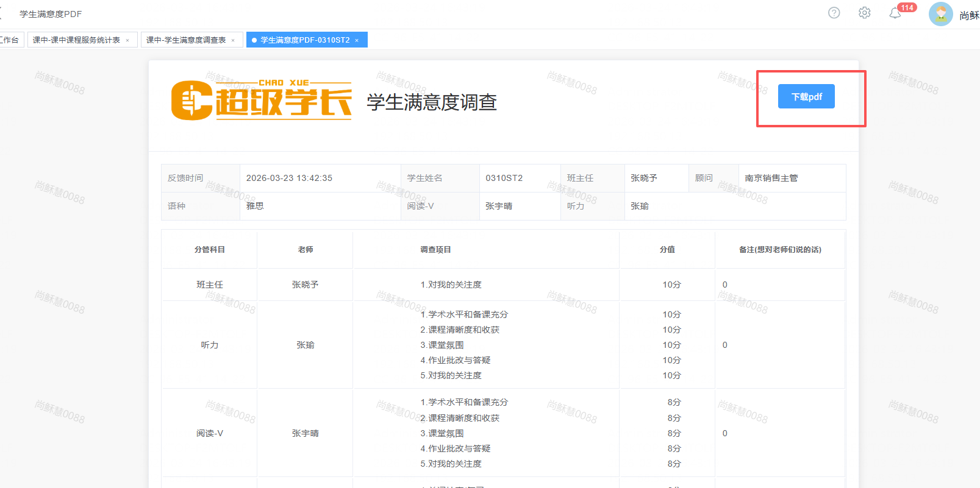Click the username text beside the avatar

[968, 15]
